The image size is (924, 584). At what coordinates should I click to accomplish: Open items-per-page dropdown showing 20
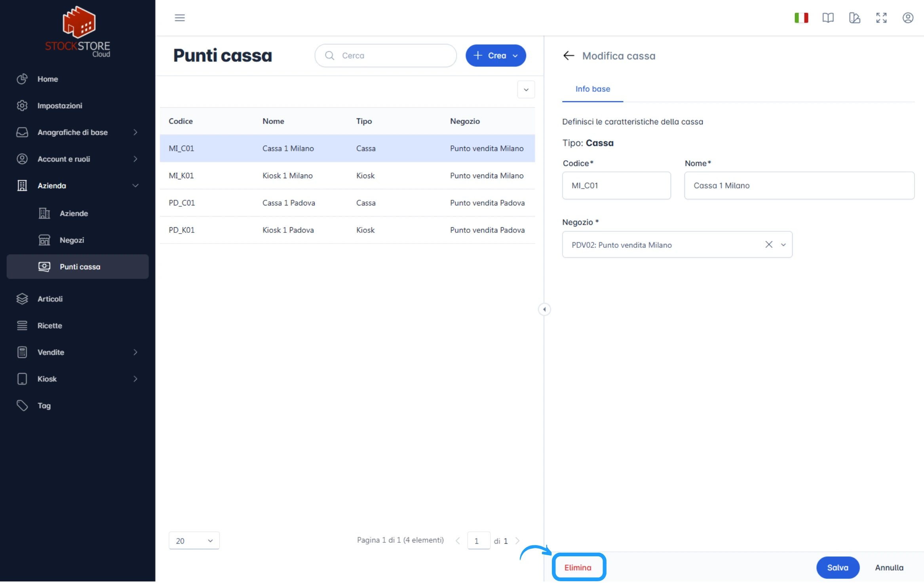pos(193,540)
